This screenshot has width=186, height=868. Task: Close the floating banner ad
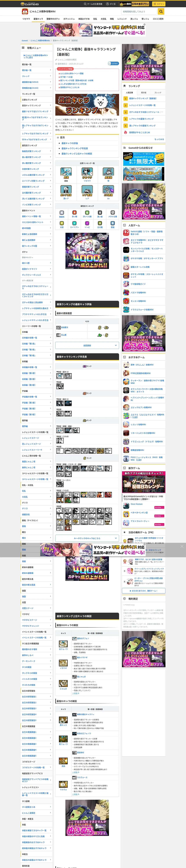tap(182, 546)
